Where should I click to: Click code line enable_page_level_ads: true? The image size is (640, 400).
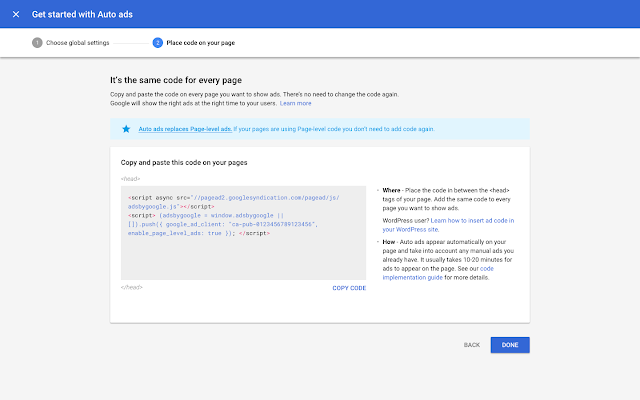199,233
